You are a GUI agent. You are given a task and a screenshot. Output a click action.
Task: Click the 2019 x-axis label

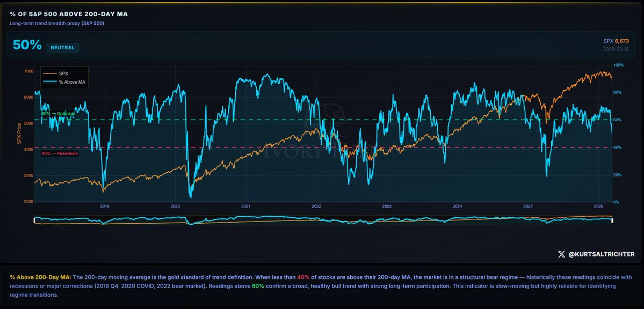coord(105,207)
